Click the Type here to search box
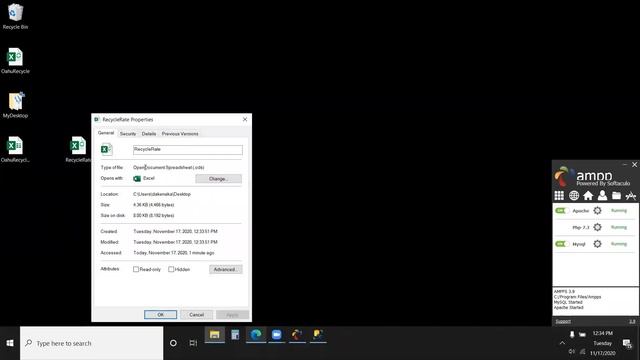 (x=91, y=343)
